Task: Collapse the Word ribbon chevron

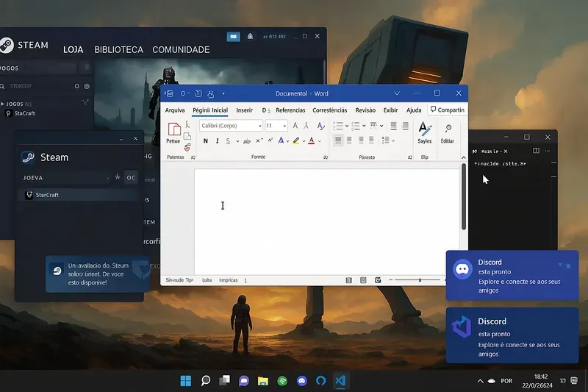Action: click(x=464, y=157)
